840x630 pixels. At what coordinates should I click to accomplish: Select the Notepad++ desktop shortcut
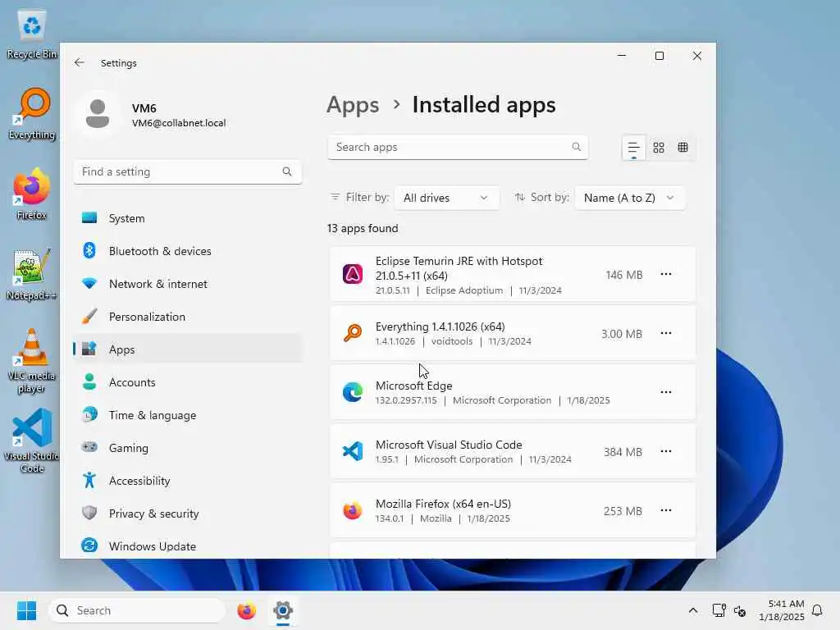(x=32, y=274)
